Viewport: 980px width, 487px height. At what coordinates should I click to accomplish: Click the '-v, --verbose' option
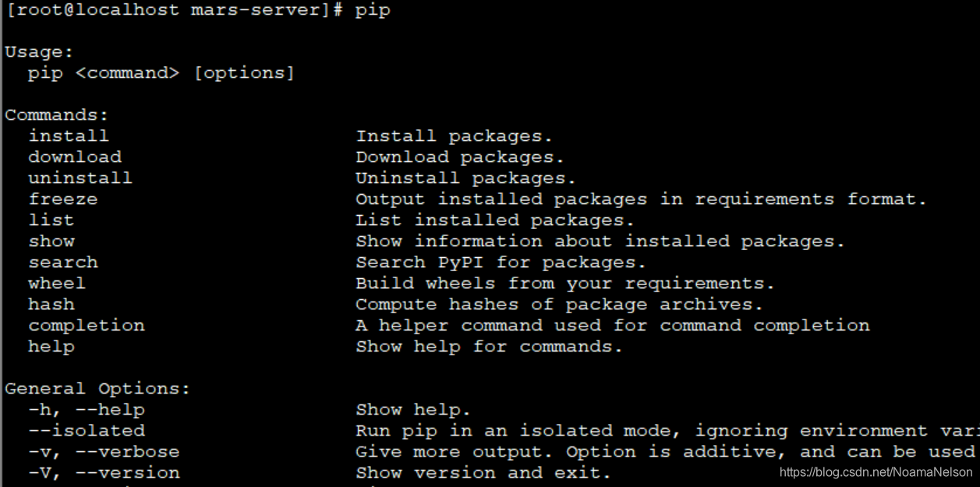click(x=104, y=452)
